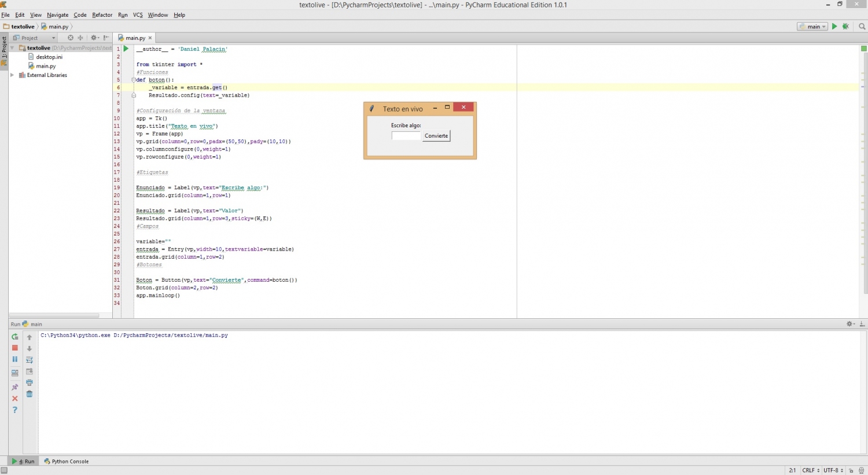The height and width of the screenshot is (475, 868).
Task: Start debugging with the green bug icon
Action: [845, 27]
